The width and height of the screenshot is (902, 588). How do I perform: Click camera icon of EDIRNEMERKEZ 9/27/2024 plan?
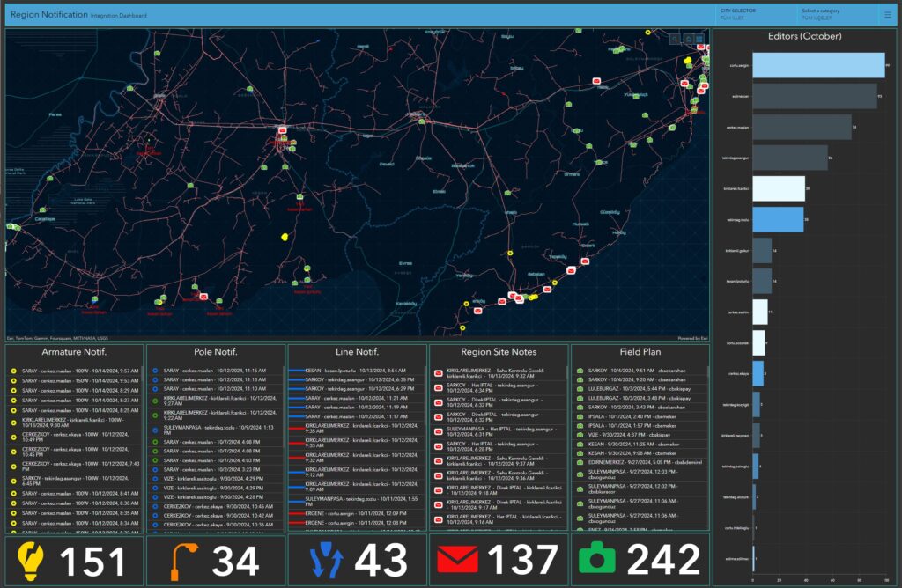click(x=580, y=462)
